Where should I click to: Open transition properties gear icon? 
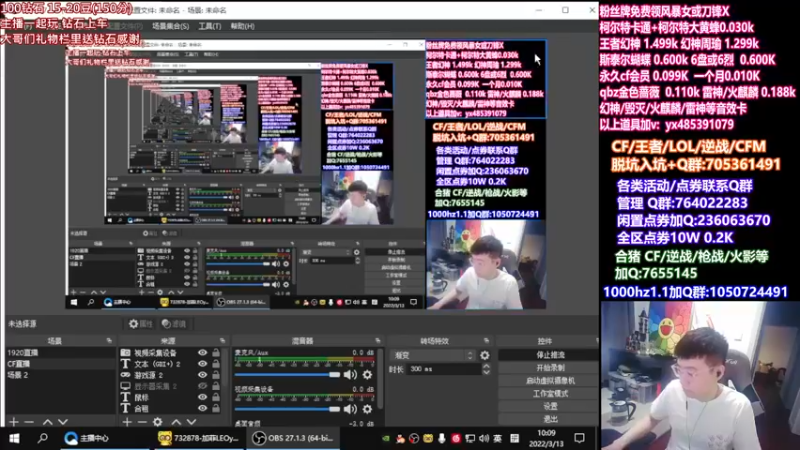[485, 355]
